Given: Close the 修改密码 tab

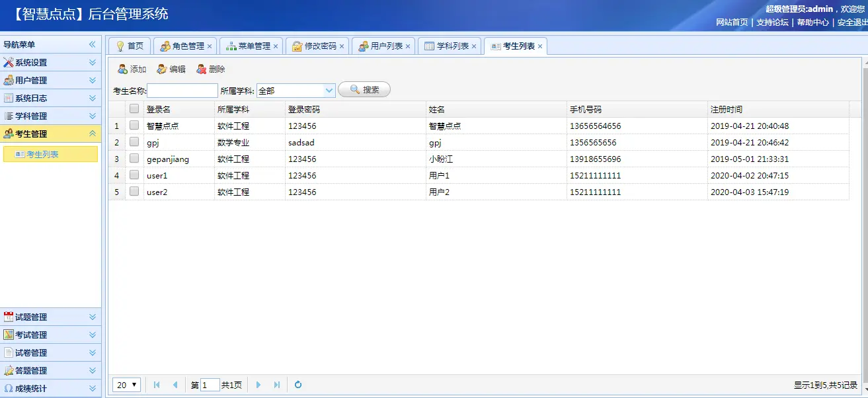Looking at the screenshot, I should click(x=342, y=46).
